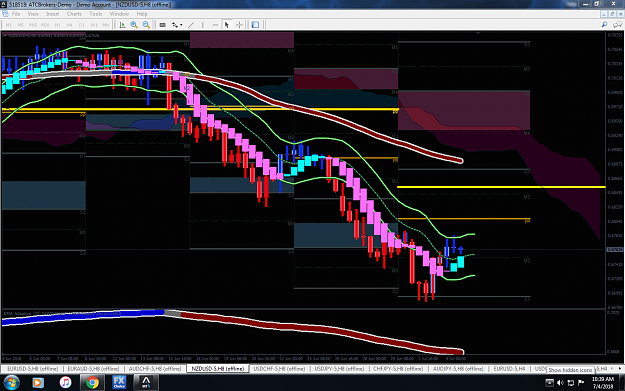The width and height of the screenshot is (625, 391).
Task: Switch to MN monthly timeframe
Action: click(x=106, y=25)
